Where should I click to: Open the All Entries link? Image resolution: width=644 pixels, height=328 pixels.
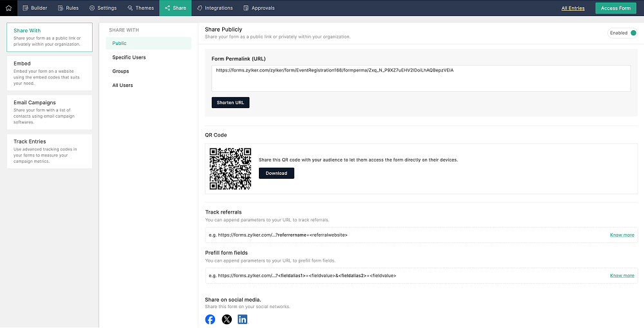coord(573,8)
